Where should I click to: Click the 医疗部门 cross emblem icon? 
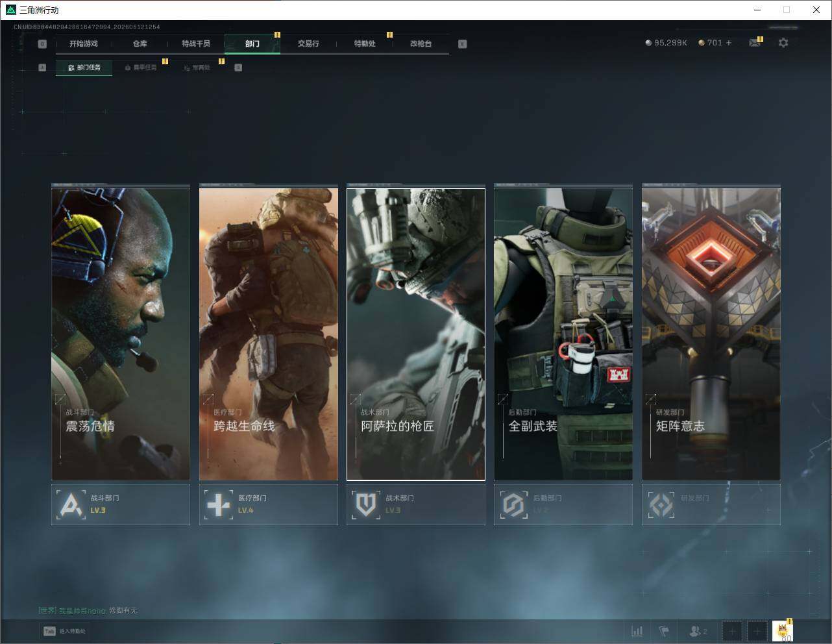click(x=219, y=504)
